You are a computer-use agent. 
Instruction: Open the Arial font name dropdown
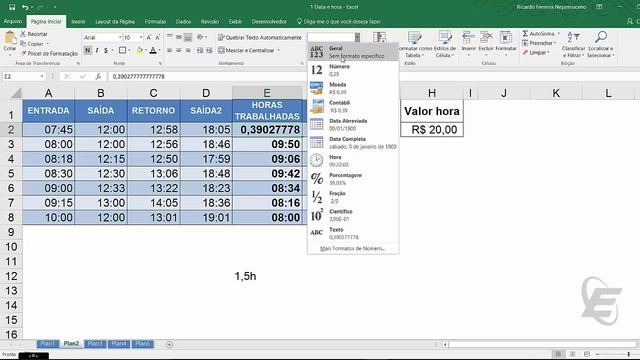120,37
